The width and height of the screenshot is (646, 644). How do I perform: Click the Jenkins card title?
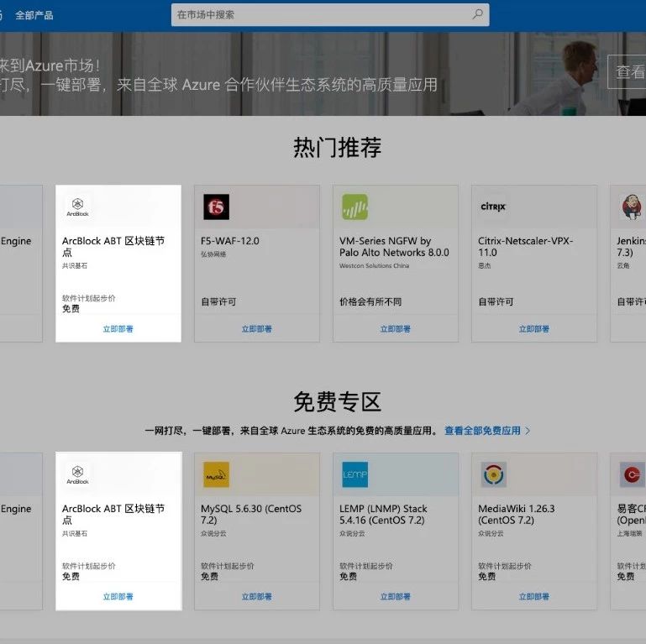coord(631,247)
